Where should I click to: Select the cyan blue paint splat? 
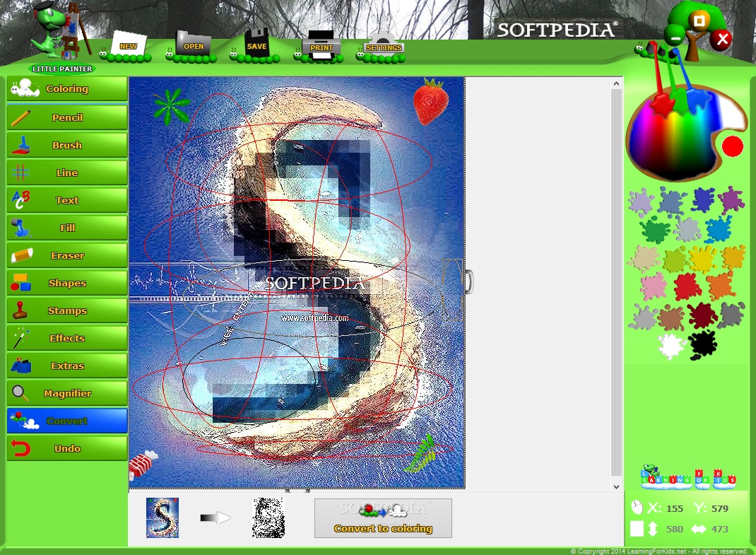[719, 229]
